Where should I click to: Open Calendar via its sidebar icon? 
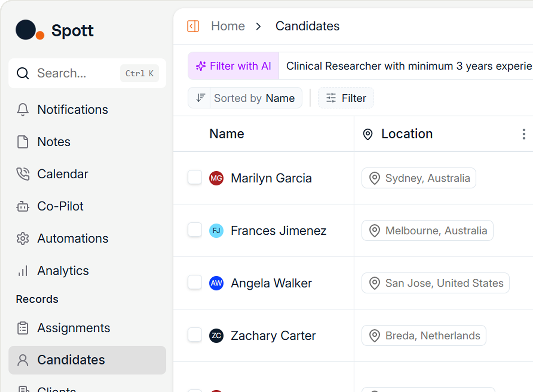click(x=22, y=174)
